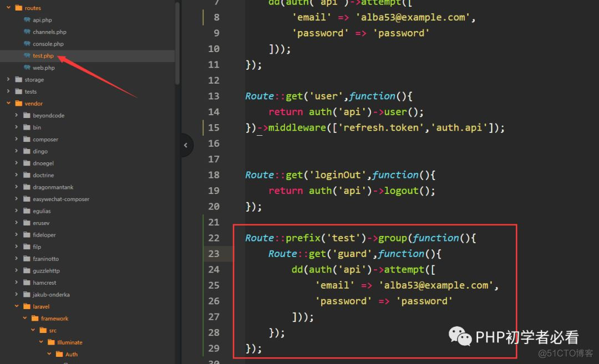This screenshot has width=599, height=364.
Task: Select the jakub-onderka folder name
Action: 51,295
